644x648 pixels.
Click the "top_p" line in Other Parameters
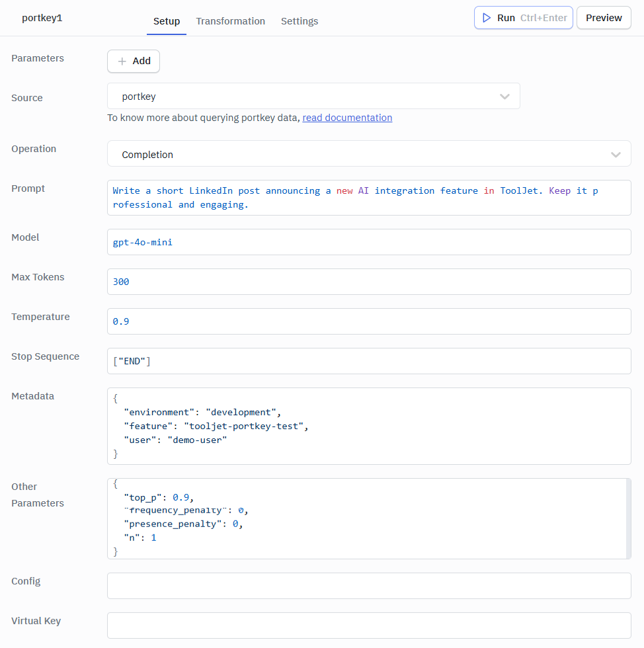[x=159, y=497]
